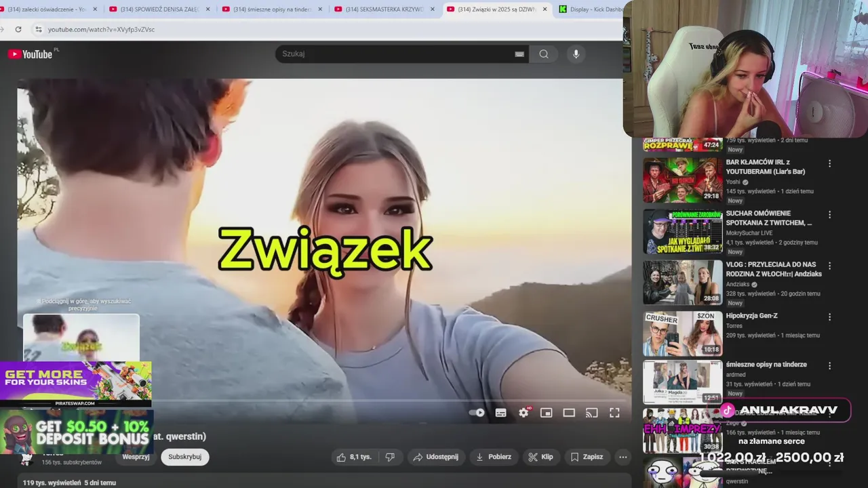Save video with Zapisz button
868x488 pixels.
click(x=587, y=457)
